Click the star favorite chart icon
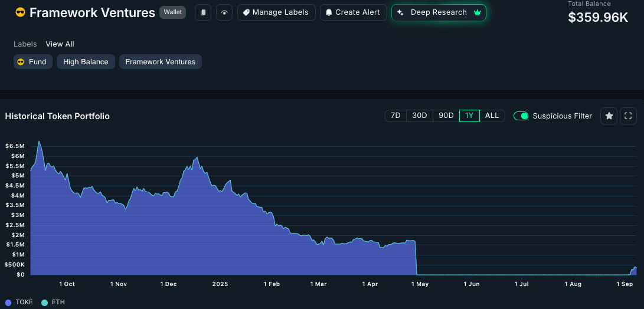 (x=609, y=116)
